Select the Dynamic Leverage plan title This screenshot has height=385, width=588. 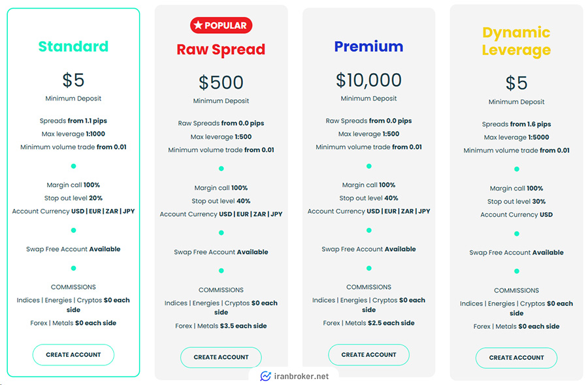pyautogui.click(x=516, y=41)
